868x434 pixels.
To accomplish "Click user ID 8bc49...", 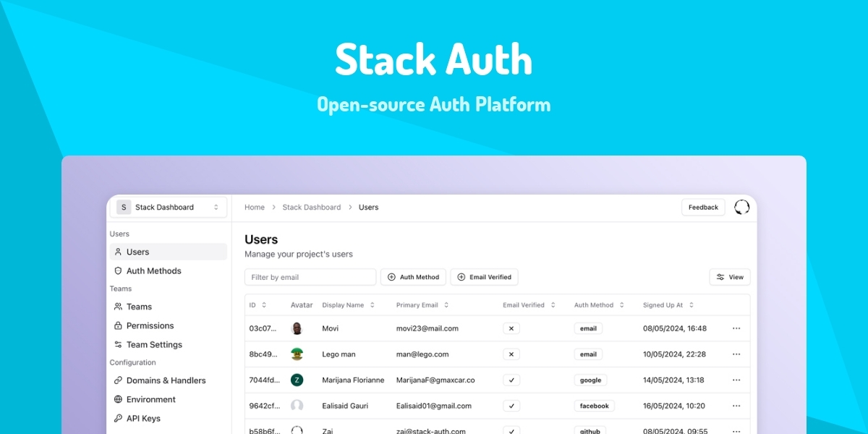I will click(x=262, y=354).
